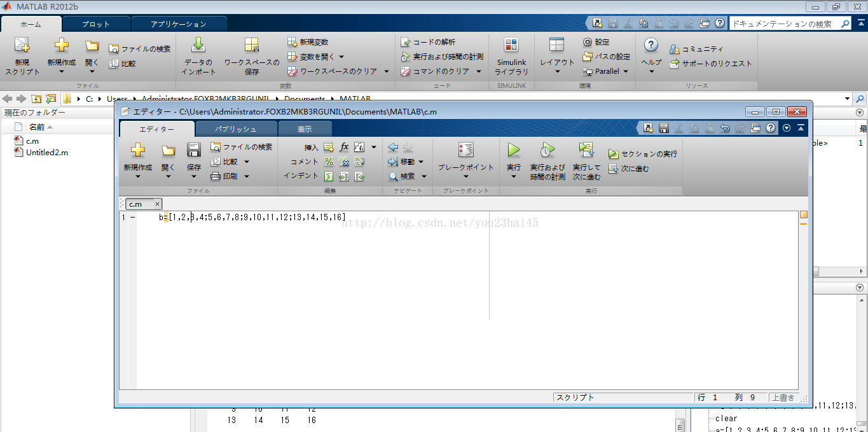Open Preferences (設定) gear icon

(588, 42)
